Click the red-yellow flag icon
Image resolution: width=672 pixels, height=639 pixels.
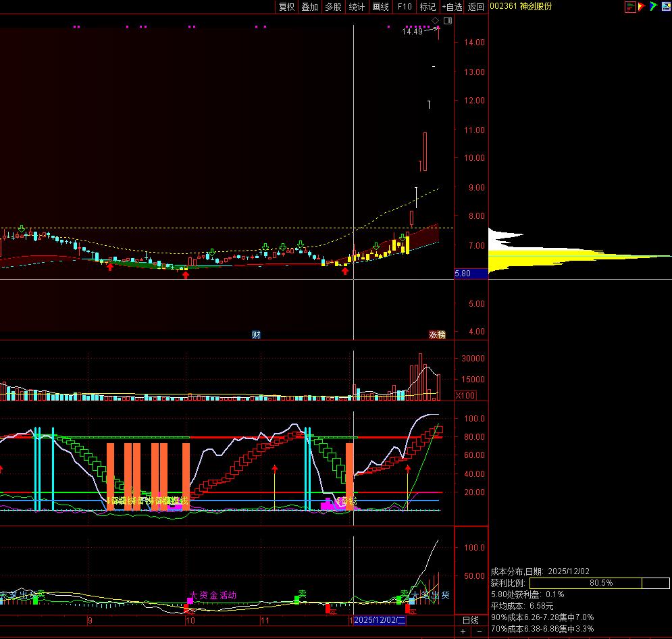click(642, 7)
